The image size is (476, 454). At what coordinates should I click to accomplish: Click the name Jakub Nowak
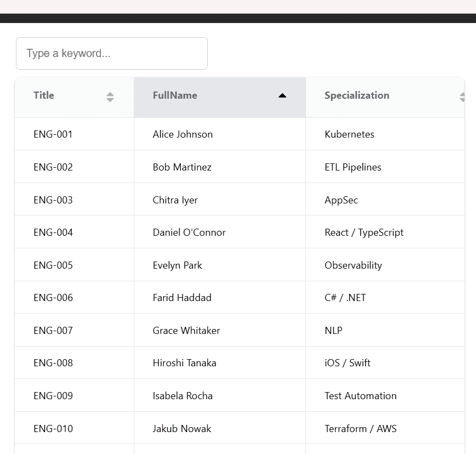point(182,429)
